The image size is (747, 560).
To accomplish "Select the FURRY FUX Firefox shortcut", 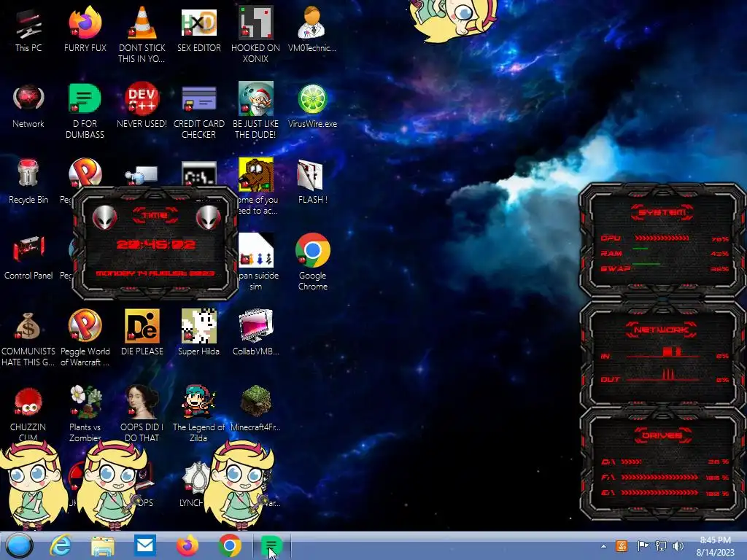I will pyautogui.click(x=85, y=23).
